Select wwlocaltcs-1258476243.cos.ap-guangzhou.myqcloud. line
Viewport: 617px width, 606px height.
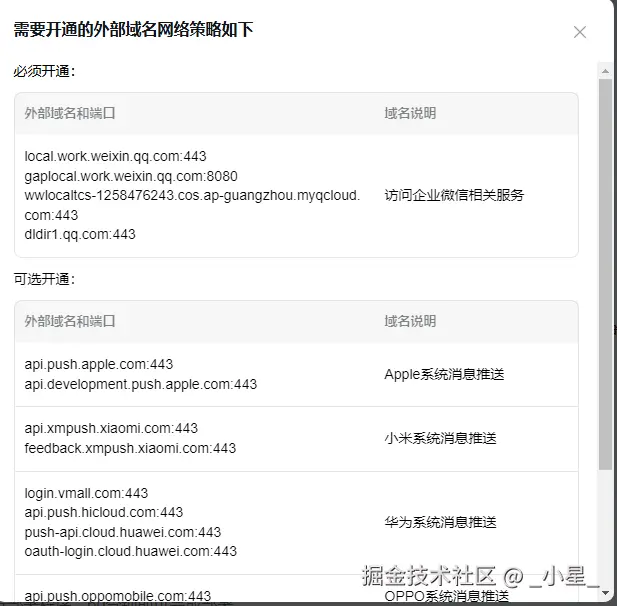pos(192,196)
